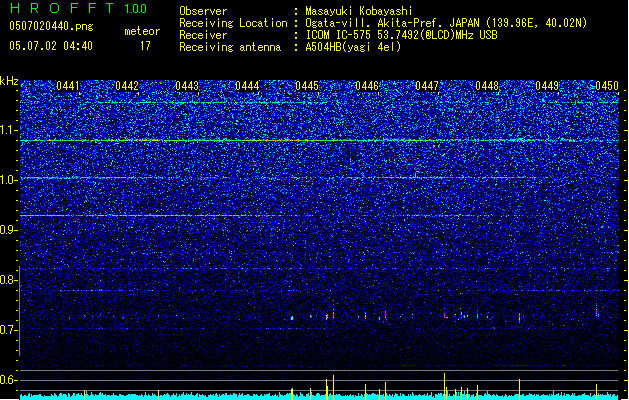The image size is (629, 400).
Task: Click the Observer label
Action: click(203, 11)
